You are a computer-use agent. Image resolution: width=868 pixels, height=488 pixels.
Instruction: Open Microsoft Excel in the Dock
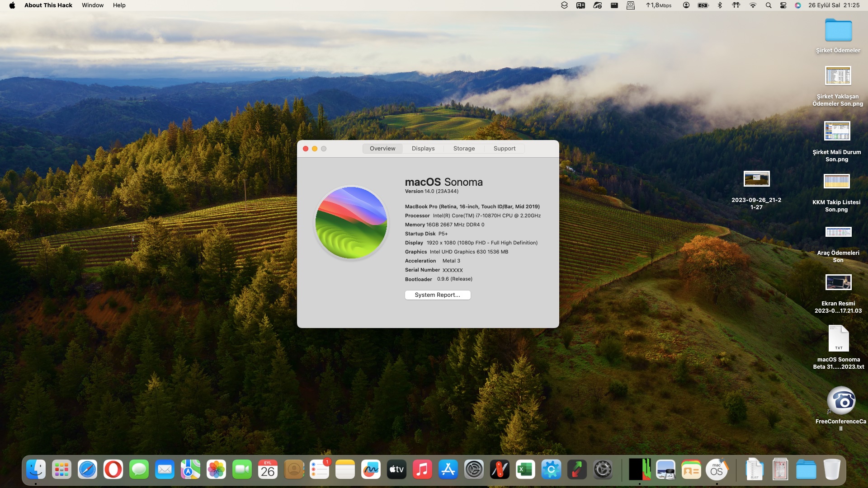click(525, 470)
